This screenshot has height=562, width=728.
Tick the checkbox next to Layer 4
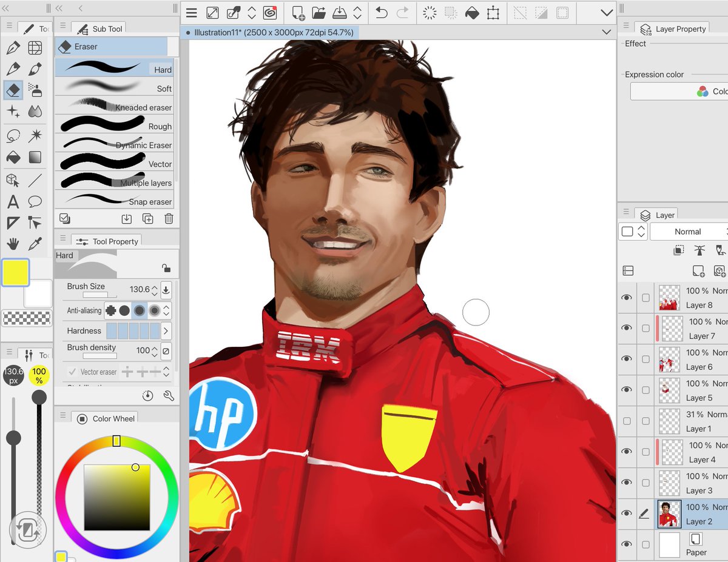[x=645, y=452]
